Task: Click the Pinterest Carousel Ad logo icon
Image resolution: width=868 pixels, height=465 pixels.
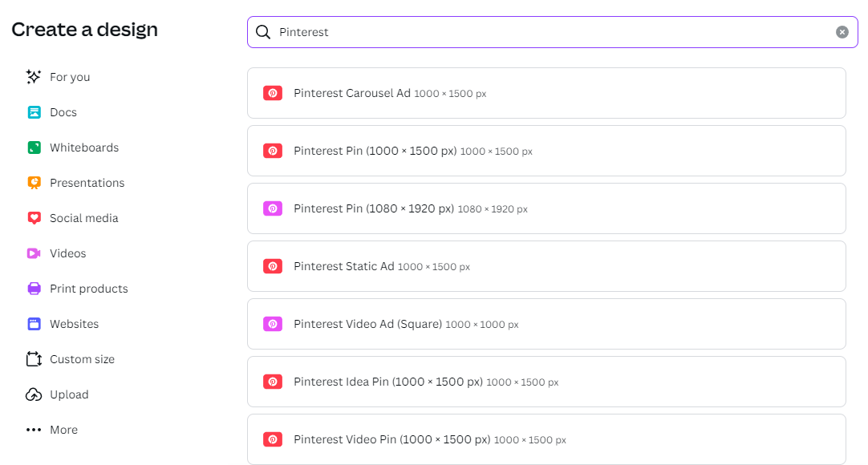Action: coord(273,94)
